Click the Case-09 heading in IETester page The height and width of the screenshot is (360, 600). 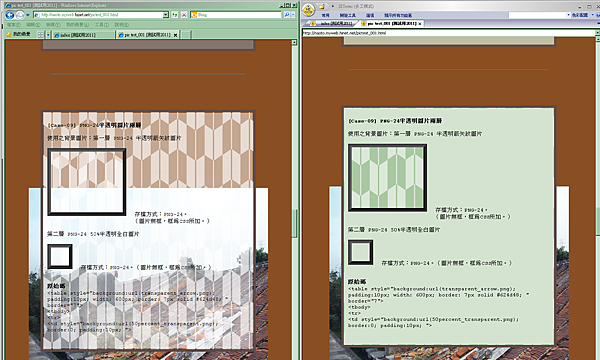[x=395, y=121]
